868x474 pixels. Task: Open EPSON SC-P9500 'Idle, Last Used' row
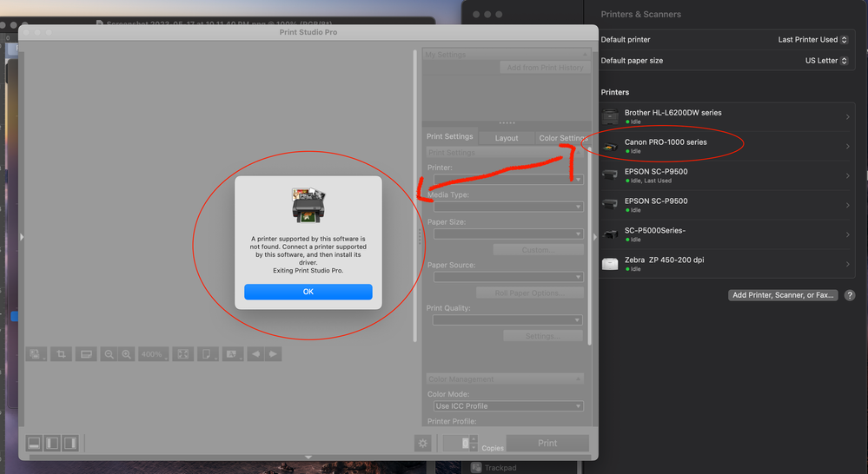[x=726, y=175]
